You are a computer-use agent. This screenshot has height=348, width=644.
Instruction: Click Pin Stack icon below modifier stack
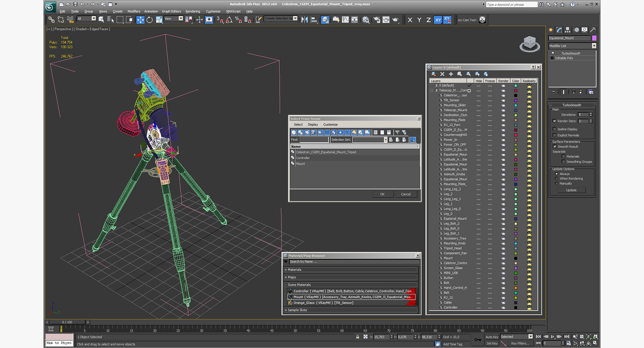[x=554, y=92]
